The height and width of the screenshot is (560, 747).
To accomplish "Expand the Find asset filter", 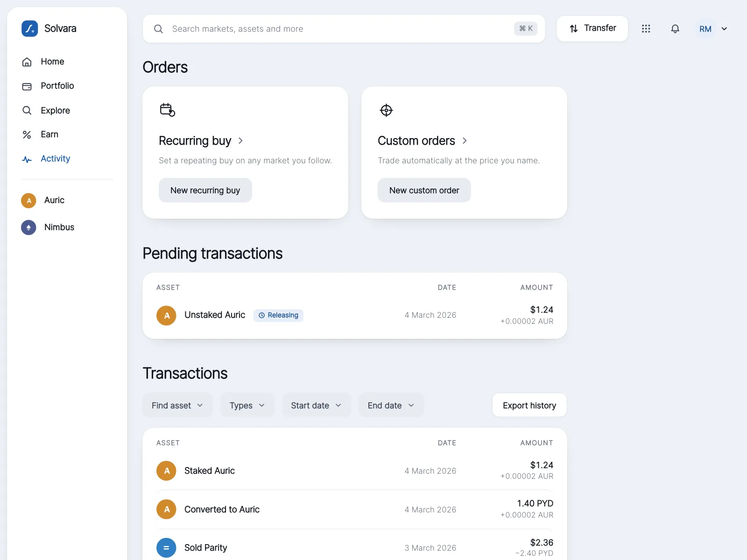I will [177, 405].
